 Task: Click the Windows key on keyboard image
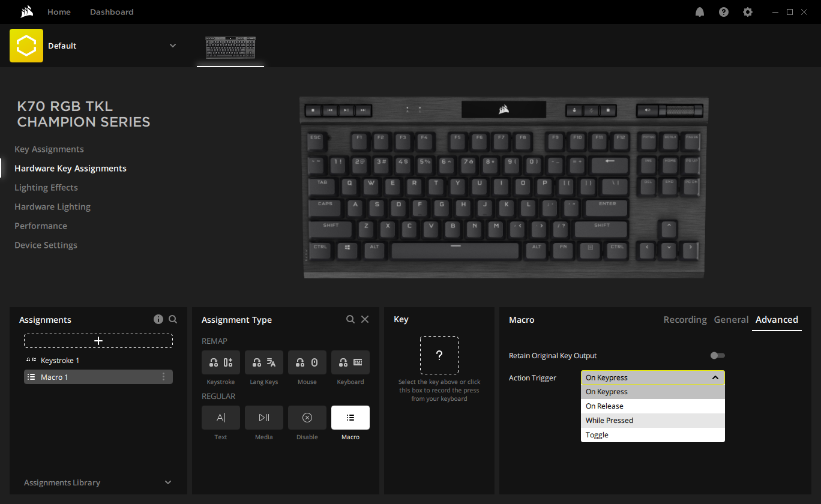click(x=347, y=250)
